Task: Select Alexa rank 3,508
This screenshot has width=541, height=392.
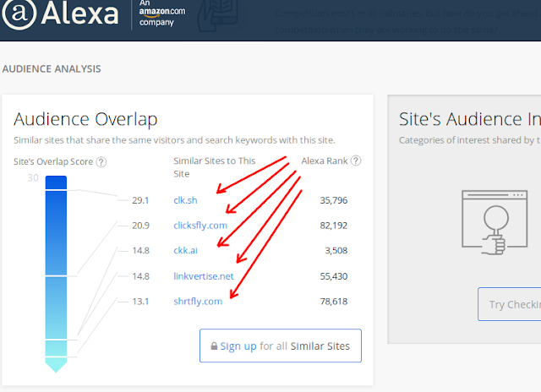Action: point(336,250)
